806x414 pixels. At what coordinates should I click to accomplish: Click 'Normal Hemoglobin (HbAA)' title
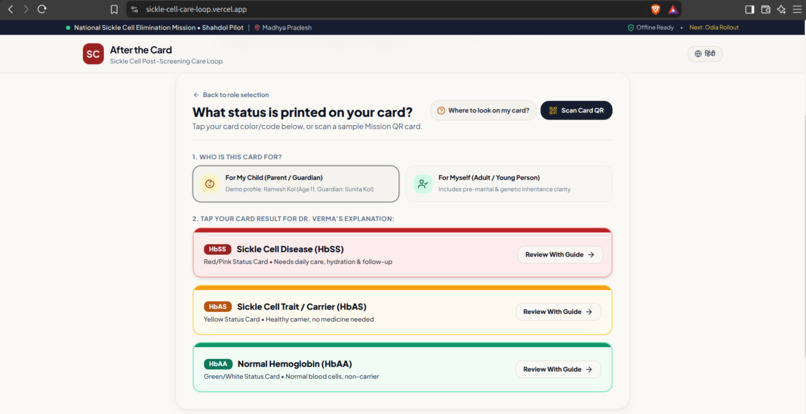click(x=295, y=364)
